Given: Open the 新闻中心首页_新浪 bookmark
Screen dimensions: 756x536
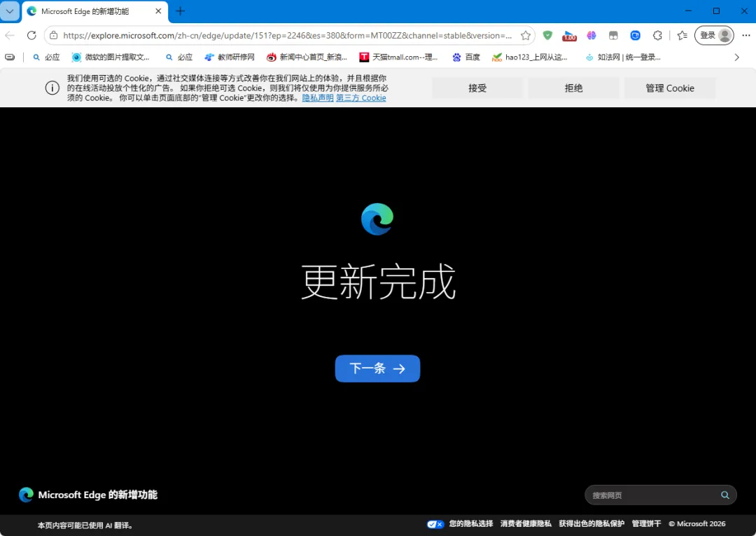Looking at the screenshot, I should 307,57.
